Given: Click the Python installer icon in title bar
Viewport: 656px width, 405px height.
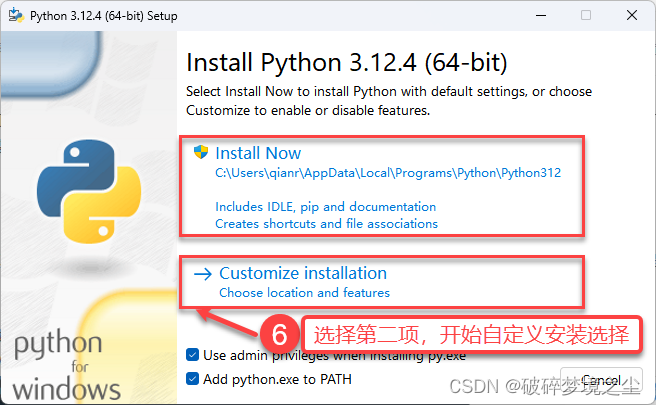Looking at the screenshot, I should [16, 15].
